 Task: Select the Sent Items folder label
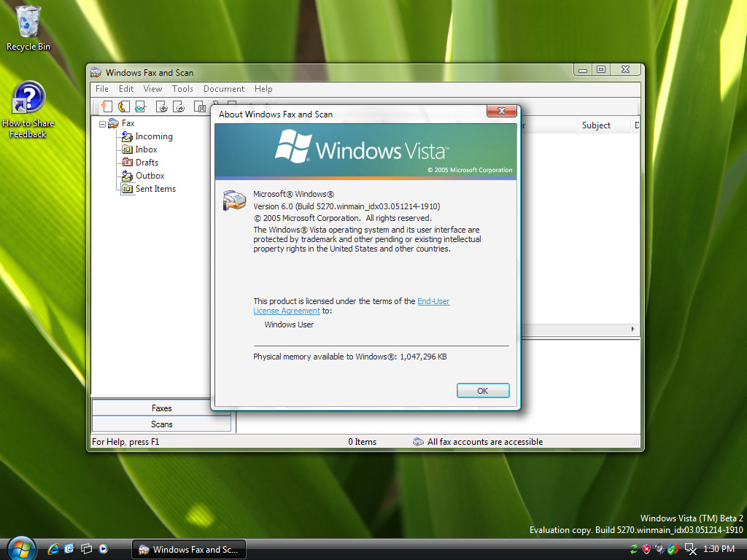(x=156, y=189)
